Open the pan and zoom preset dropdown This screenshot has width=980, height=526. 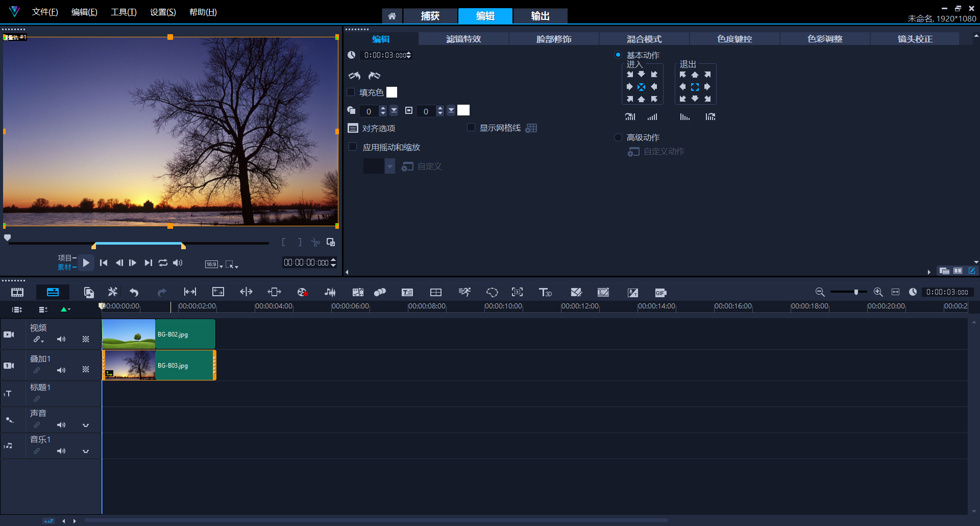pyautogui.click(x=390, y=166)
